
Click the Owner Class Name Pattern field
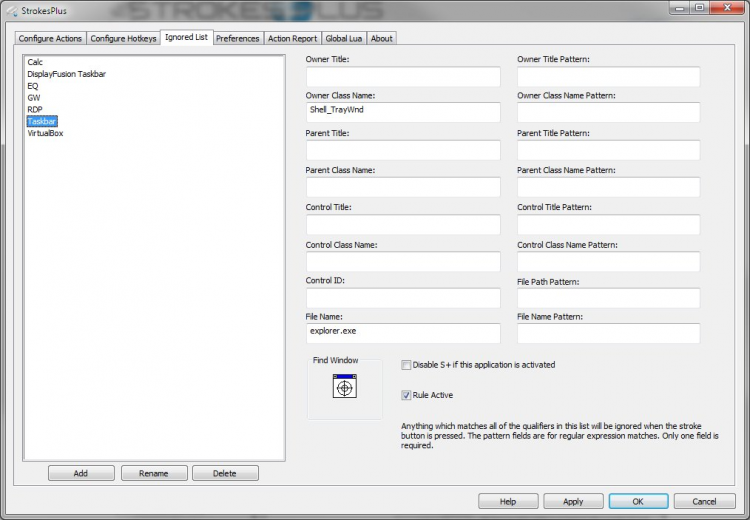point(608,112)
